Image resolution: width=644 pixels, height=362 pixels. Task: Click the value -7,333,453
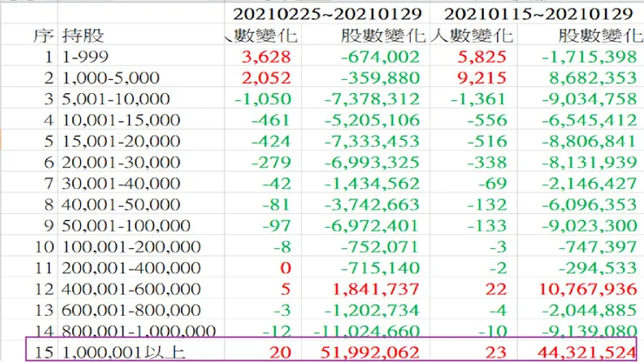point(372,141)
